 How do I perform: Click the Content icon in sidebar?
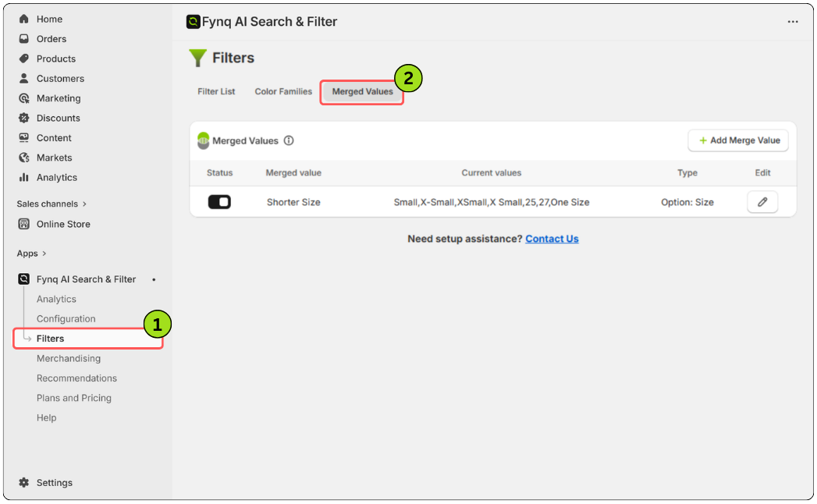[x=24, y=138]
